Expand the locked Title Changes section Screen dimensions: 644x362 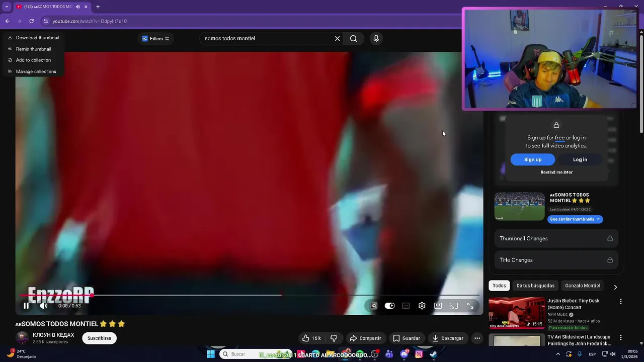tap(556, 260)
